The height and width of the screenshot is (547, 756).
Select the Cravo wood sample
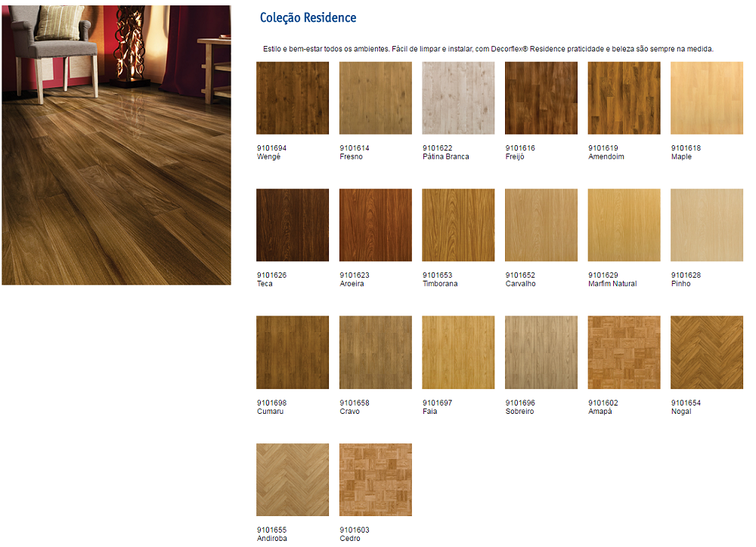coord(376,353)
